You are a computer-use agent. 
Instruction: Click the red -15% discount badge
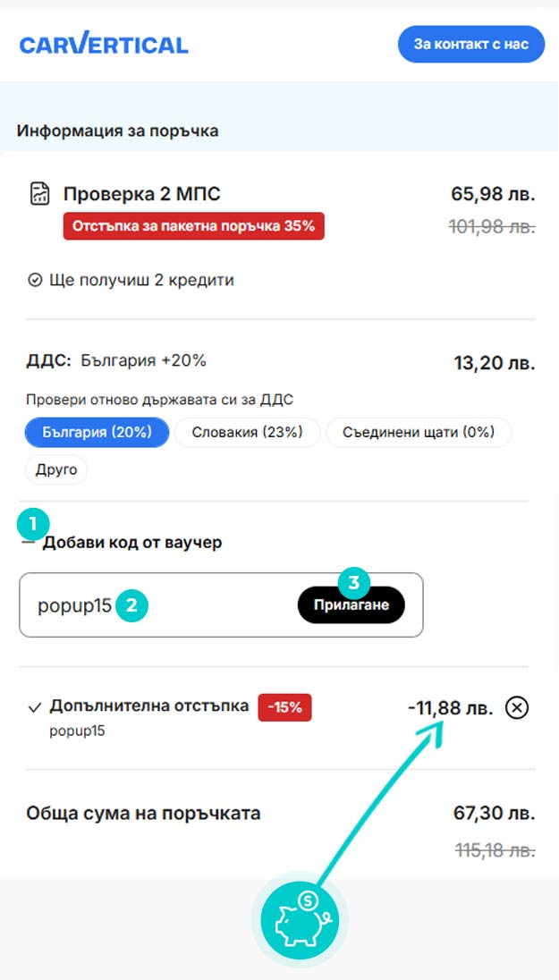click(x=284, y=707)
